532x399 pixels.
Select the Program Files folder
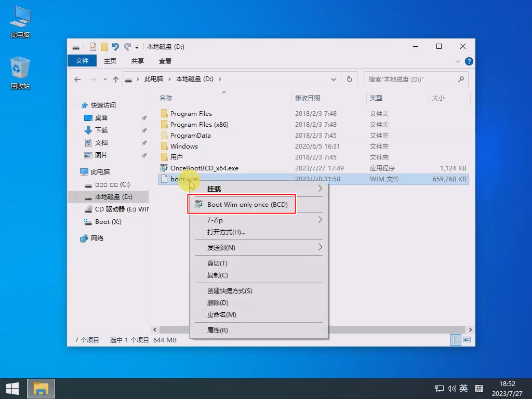coord(191,114)
